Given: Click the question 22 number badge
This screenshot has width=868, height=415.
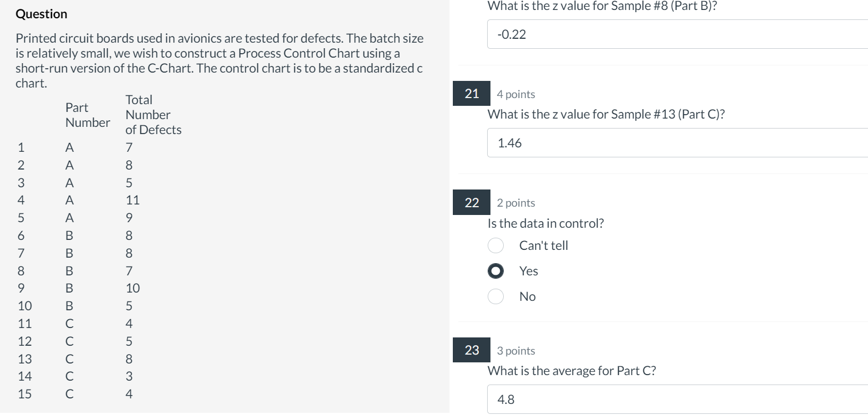Looking at the screenshot, I should tap(471, 202).
